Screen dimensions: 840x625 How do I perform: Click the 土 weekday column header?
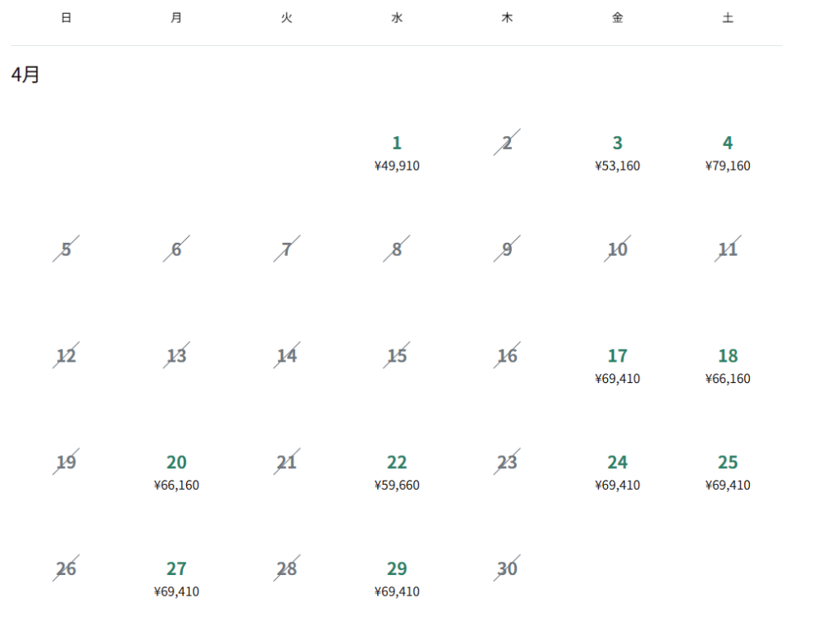728,18
